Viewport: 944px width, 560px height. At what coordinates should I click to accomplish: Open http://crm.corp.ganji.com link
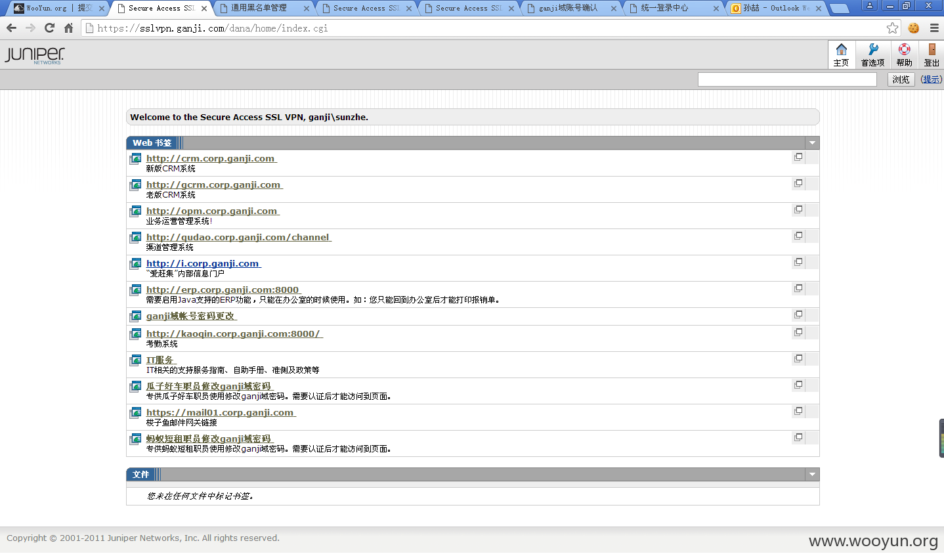[x=211, y=158]
